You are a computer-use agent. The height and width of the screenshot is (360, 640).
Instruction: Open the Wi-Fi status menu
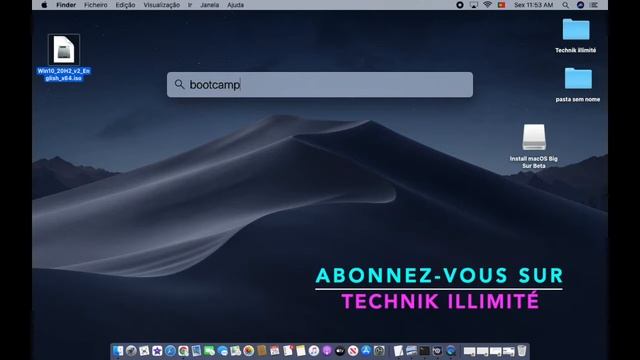487,5
